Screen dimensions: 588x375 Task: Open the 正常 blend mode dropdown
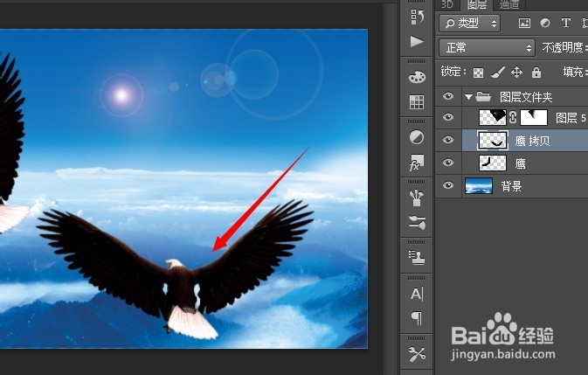(x=487, y=48)
